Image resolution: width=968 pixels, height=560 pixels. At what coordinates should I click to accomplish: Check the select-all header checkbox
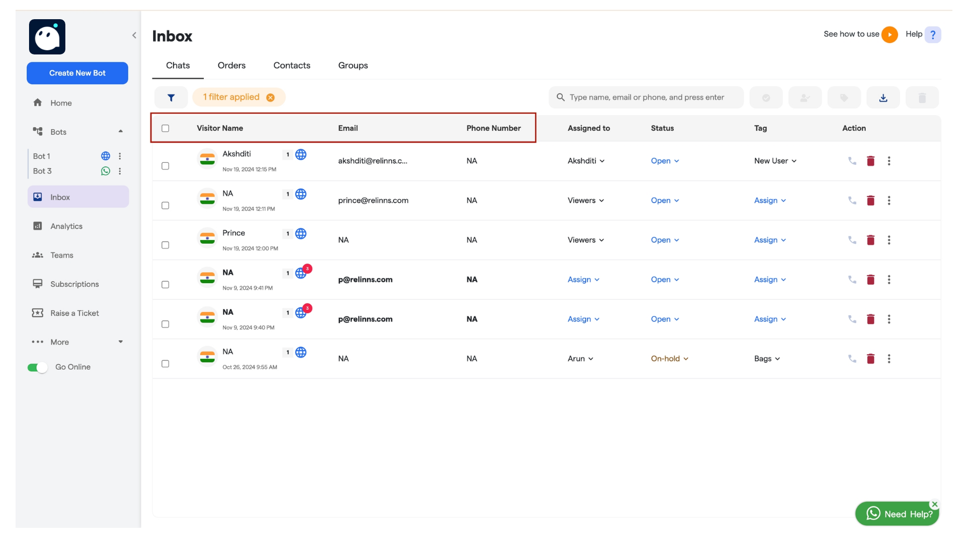(x=165, y=128)
